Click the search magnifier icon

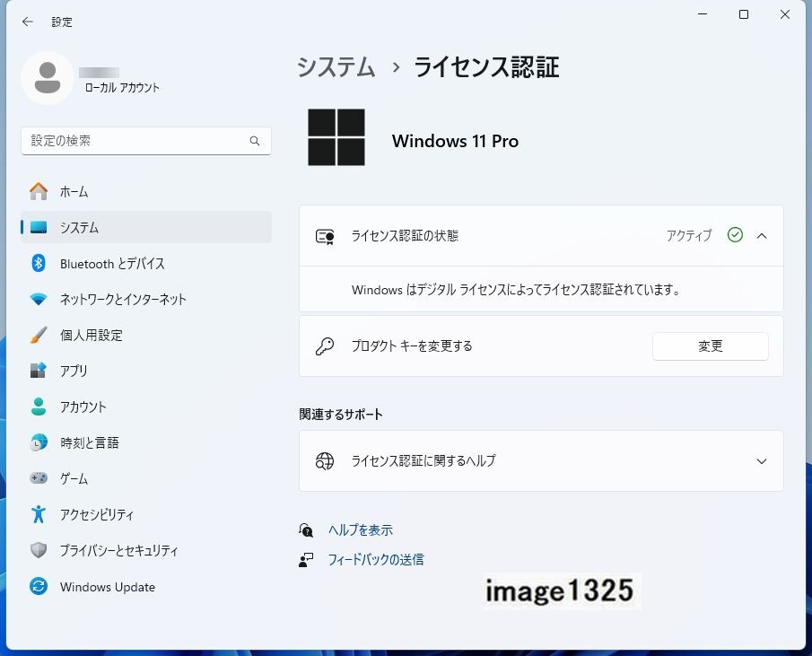pos(254,141)
